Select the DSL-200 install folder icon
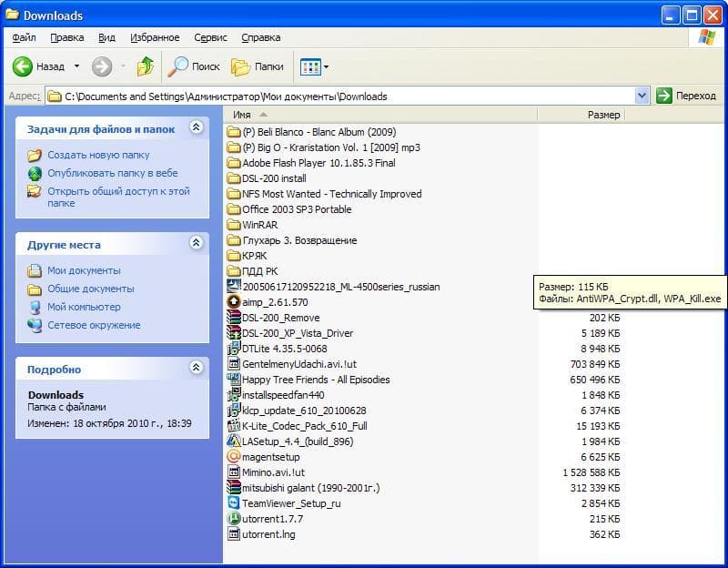Screen dimensions: 728x568 click(234, 178)
